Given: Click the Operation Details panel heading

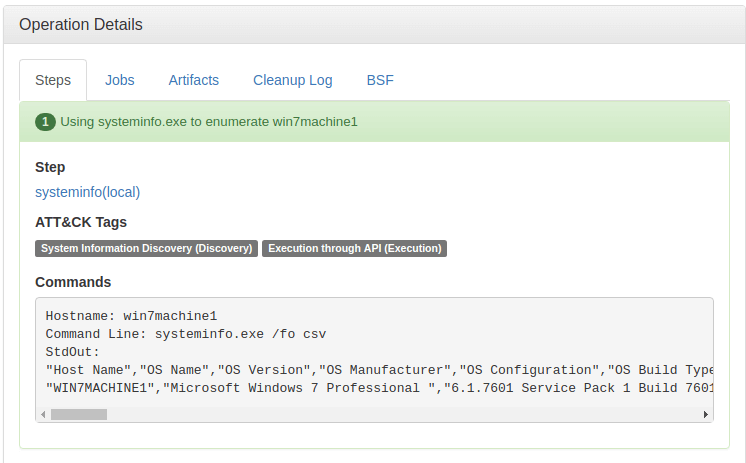Looking at the screenshot, I should pos(81,24).
